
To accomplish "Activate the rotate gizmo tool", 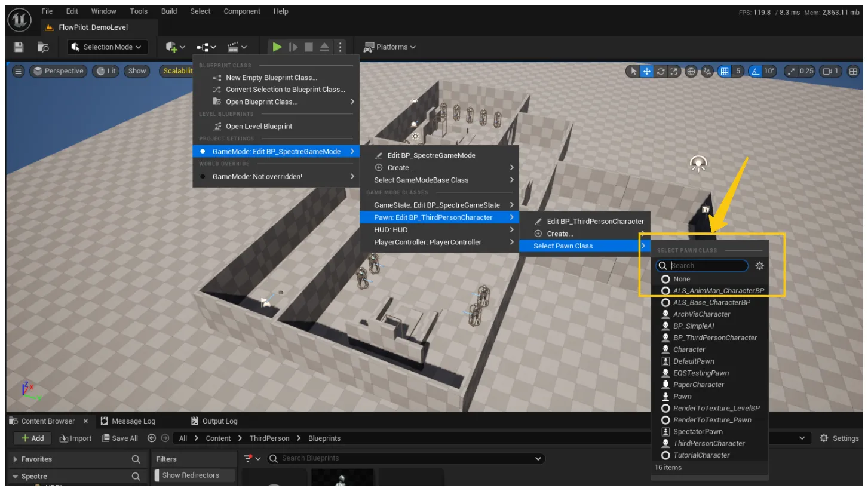I will point(661,71).
